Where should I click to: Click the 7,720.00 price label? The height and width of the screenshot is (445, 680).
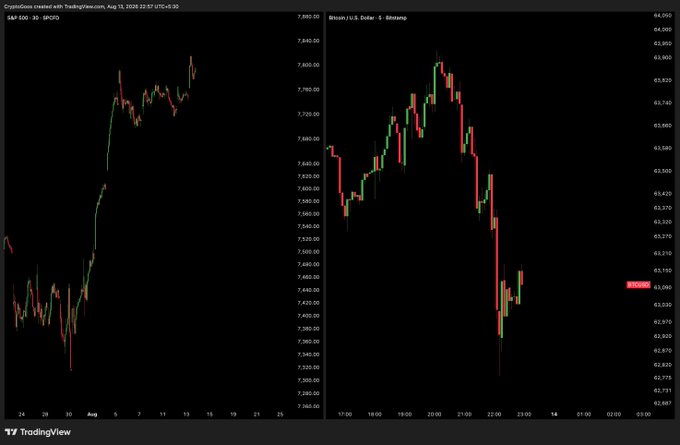click(x=308, y=114)
